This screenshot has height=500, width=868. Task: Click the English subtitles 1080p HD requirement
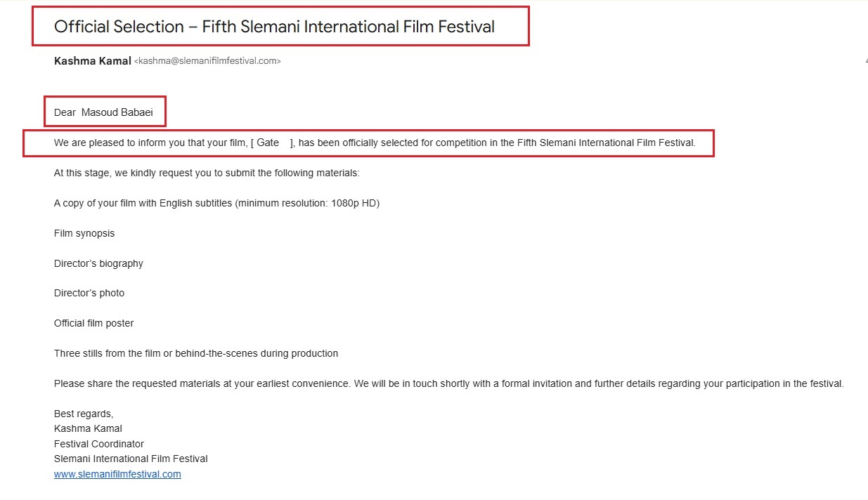[216, 203]
